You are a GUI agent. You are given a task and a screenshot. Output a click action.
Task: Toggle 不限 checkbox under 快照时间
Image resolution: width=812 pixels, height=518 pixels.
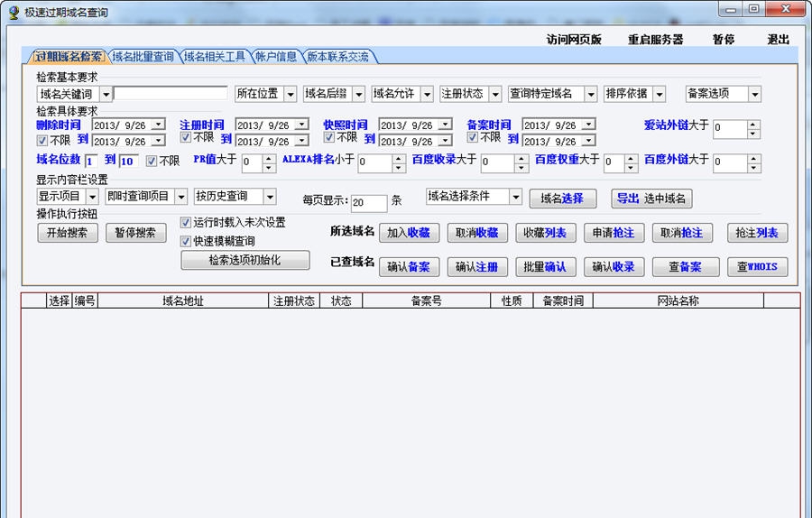click(328, 137)
